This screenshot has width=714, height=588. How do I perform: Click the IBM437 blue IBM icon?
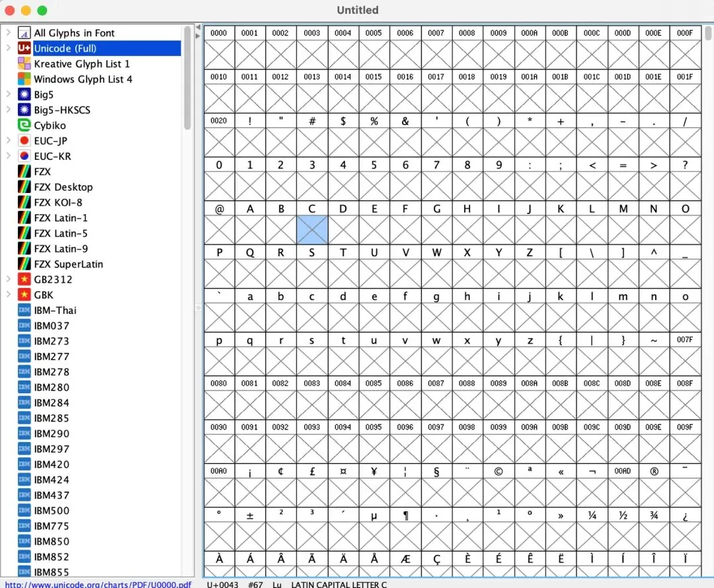pyautogui.click(x=24, y=495)
